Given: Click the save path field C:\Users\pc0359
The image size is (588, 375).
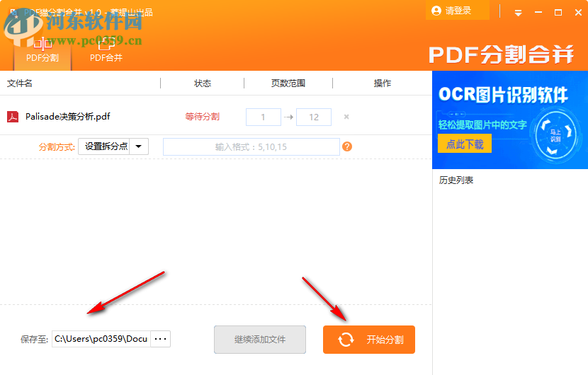Looking at the screenshot, I should point(101,339).
